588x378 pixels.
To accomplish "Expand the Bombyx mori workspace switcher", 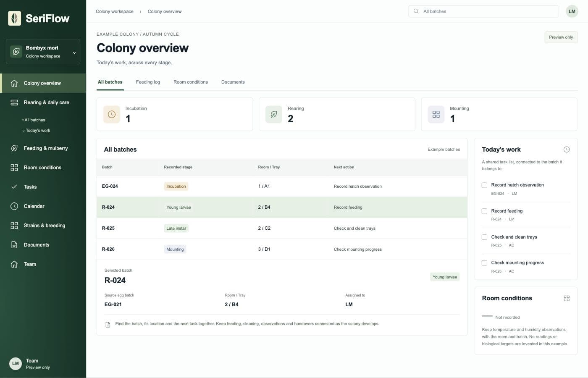I will (43, 52).
